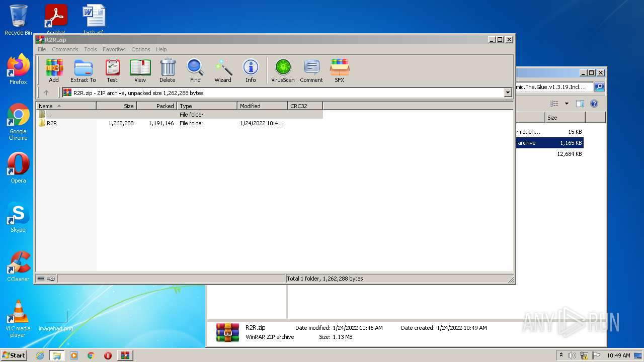Open Skype desktop shortcut
644x362 pixels.
pos(18,217)
